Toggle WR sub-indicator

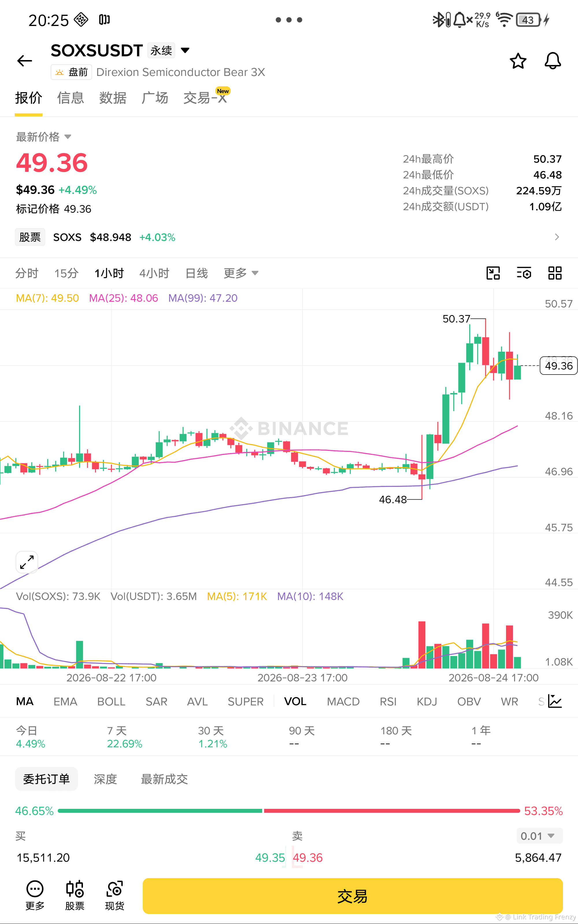pos(510,701)
